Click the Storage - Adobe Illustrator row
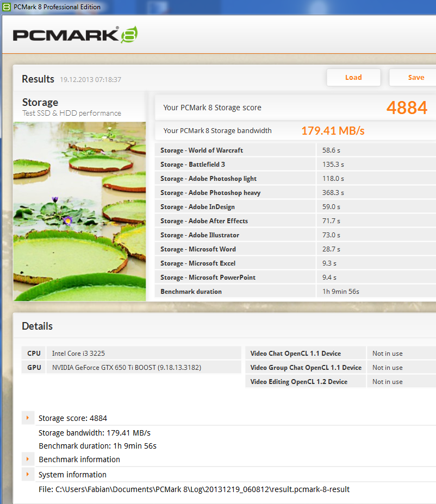The height and width of the screenshot is (504, 436). [x=295, y=235]
